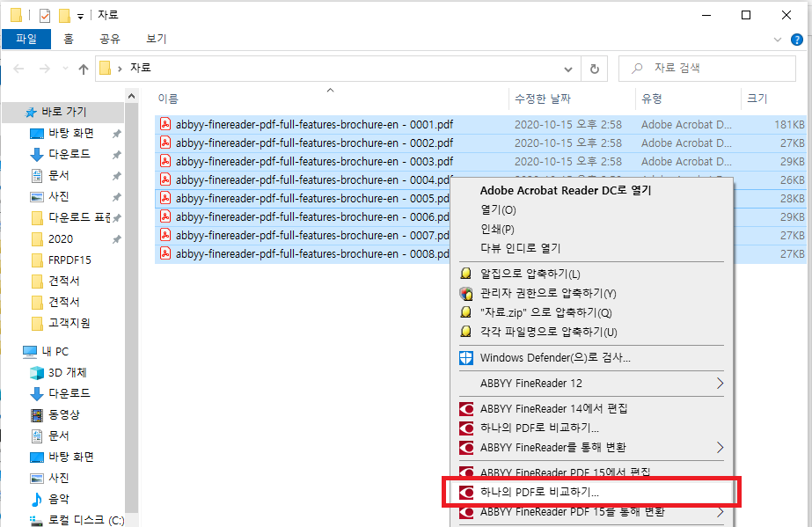Refresh the 자료 folder view
812x527 pixels.
pyautogui.click(x=595, y=69)
